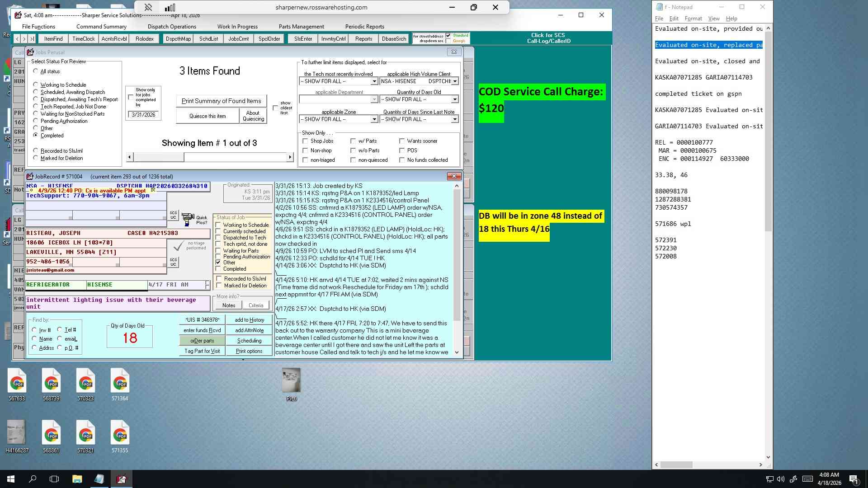The height and width of the screenshot is (488, 868).
Task: Click the Quick Pics camera icon
Action: pyautogui.click(x=188, y=220)
